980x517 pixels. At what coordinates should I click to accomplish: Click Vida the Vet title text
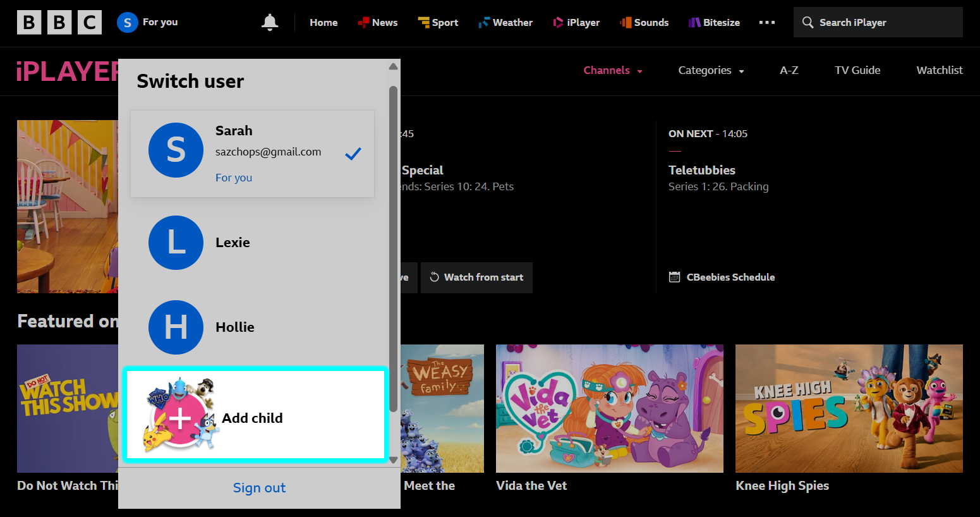[531, 485]
